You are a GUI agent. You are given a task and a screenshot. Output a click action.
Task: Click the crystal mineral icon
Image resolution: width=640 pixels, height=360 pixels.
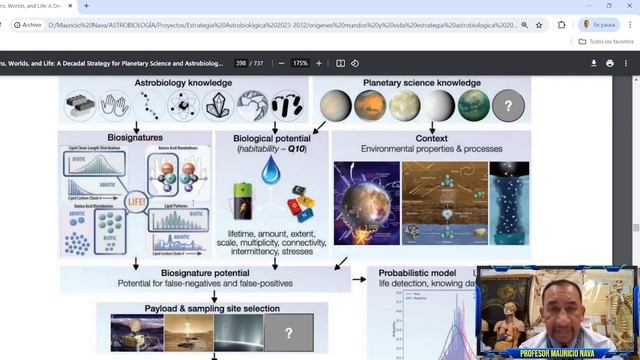pyautogui.click(x=218, y=106)
